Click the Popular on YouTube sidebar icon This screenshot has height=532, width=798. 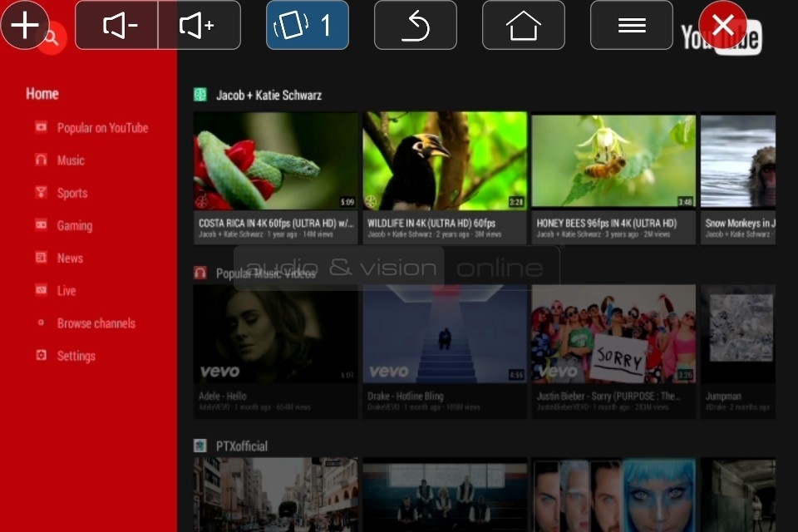click(42, 126)
